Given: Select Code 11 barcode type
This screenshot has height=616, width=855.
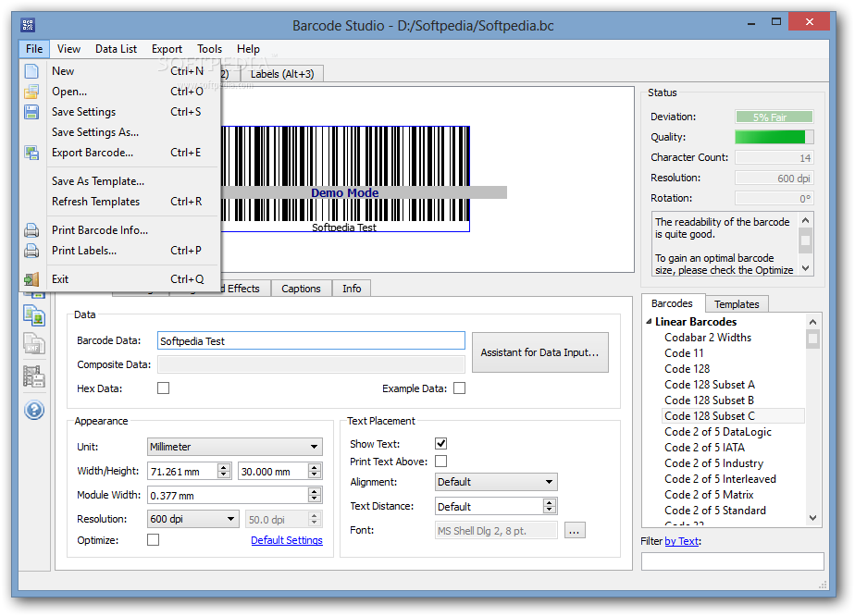Looking at the screenshot, I should coord(685,353).
